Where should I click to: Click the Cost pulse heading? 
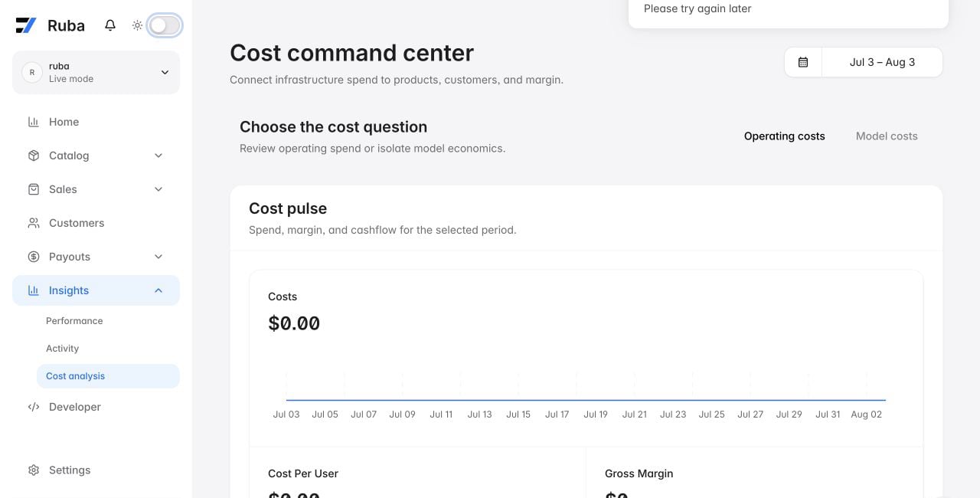[x=288, y=208]
